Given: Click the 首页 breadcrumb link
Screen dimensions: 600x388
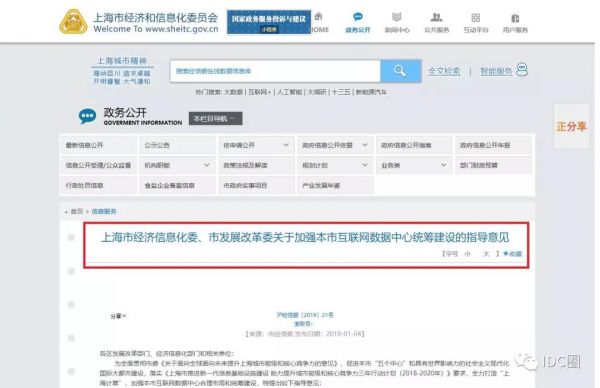Looking at the screenshot, I should tap(77, 211).
